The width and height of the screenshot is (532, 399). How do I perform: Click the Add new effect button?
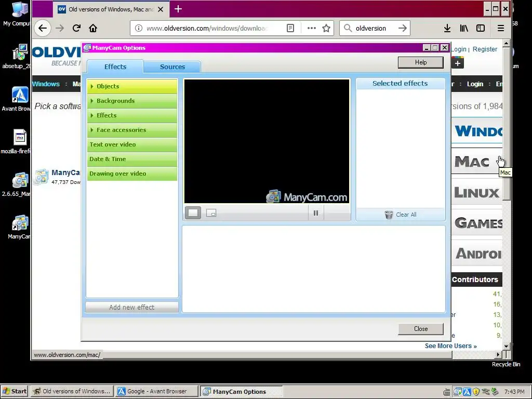click(x=132, y=308)
